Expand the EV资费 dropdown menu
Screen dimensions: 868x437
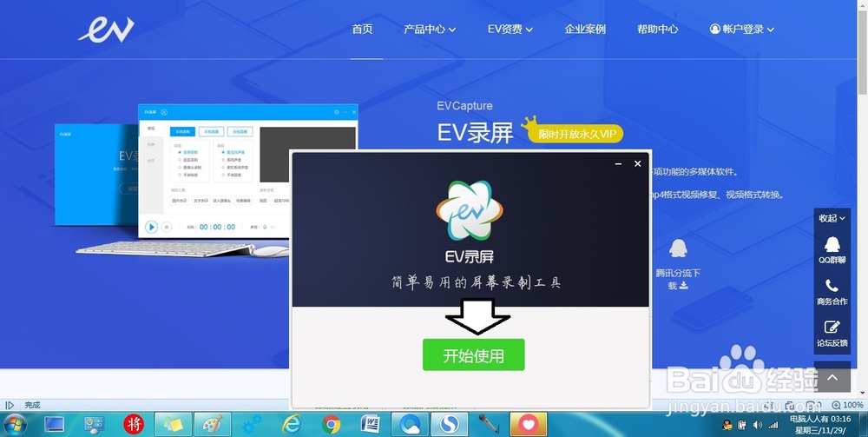(510, 30)
